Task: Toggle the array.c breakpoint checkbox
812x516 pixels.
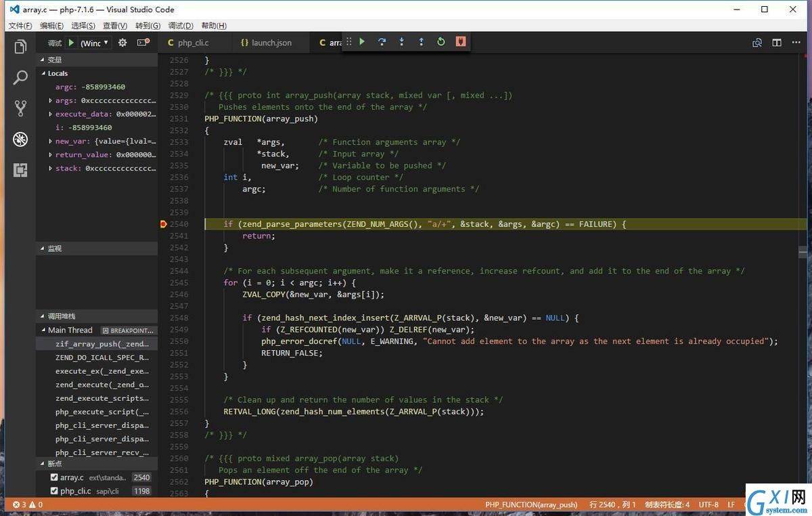Action: pos(54,477)
